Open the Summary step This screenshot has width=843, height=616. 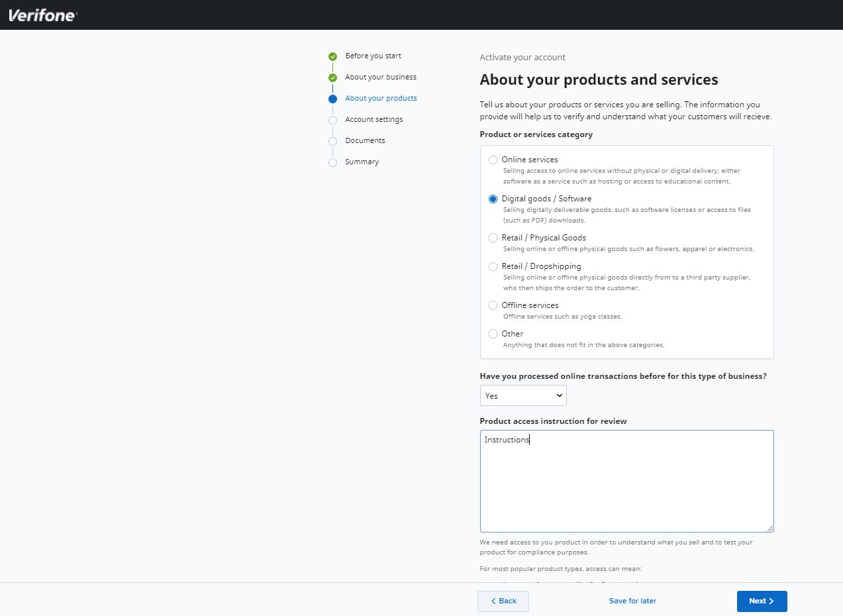coord(362,162)
